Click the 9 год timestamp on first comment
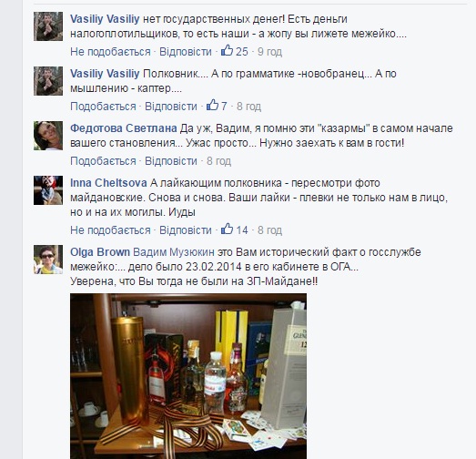Image resolution: width=476 pixels, height=459 pixels. coord(270,52)
